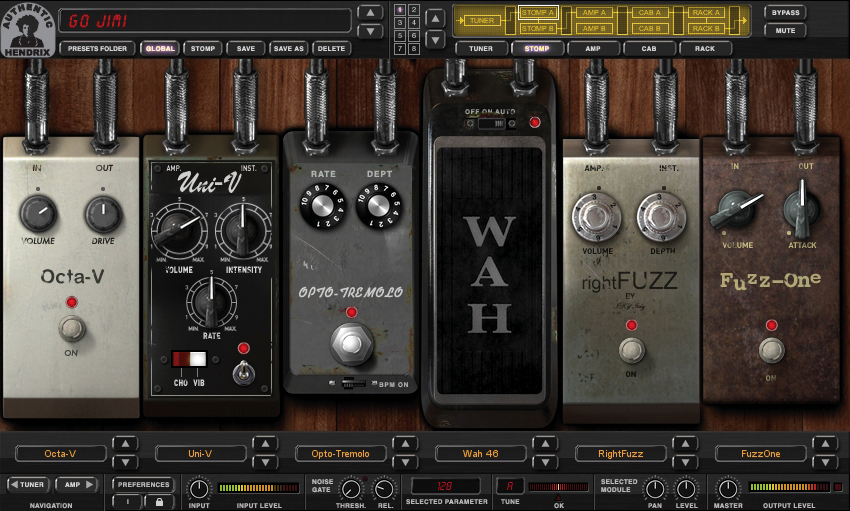Click the Save preset button
This screenshot has height=511, width=850.
point(246,49)
